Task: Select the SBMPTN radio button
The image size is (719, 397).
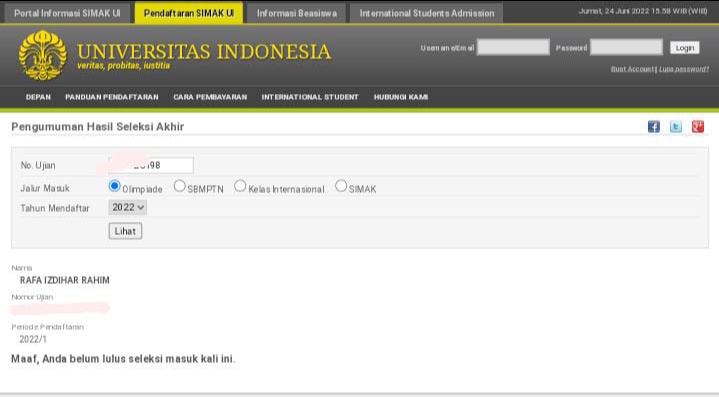Action: tap(179, 186)
